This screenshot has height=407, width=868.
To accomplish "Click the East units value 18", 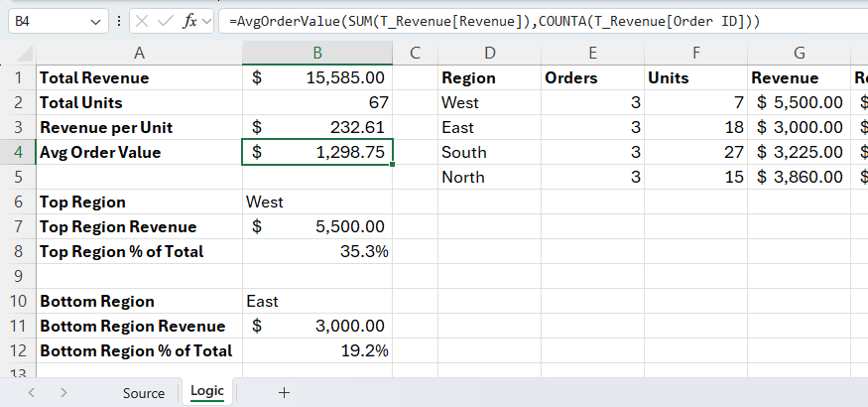I will click(695, 127).
